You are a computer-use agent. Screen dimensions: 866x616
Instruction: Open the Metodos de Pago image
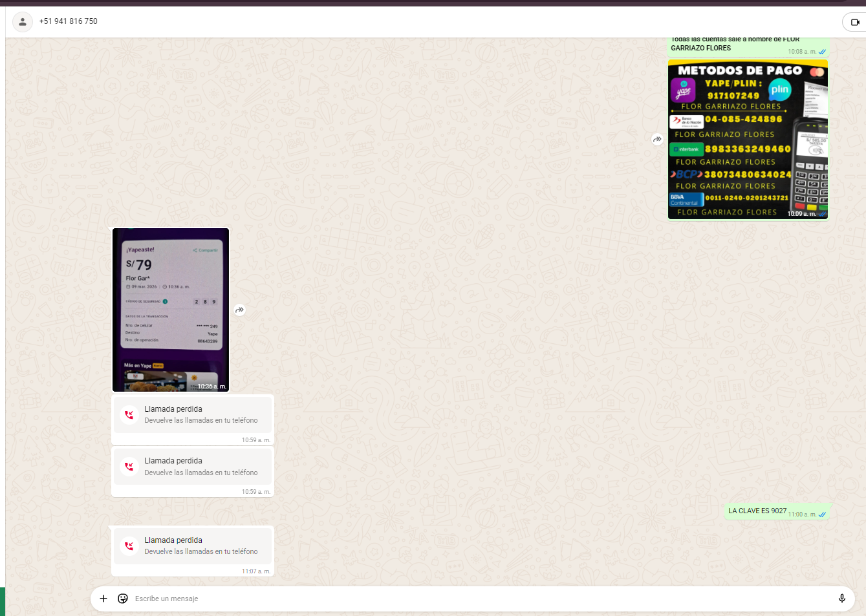click(x=748, y=140)
